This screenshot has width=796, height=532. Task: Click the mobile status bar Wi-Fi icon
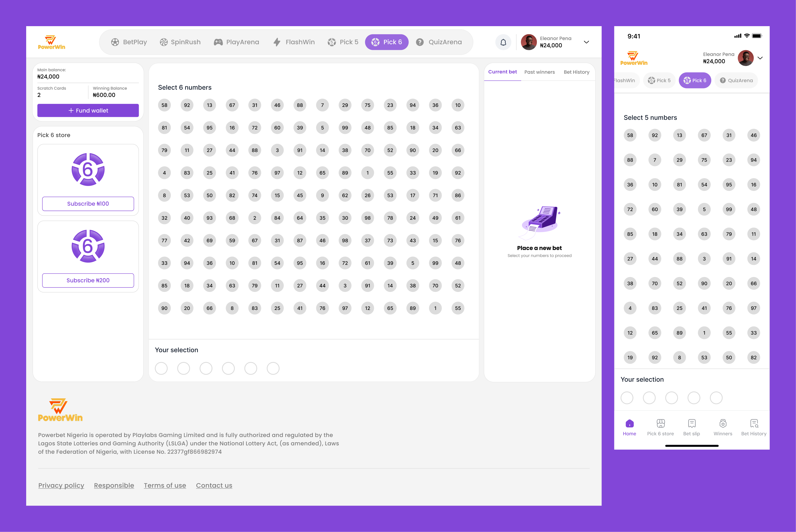point(747,36)
